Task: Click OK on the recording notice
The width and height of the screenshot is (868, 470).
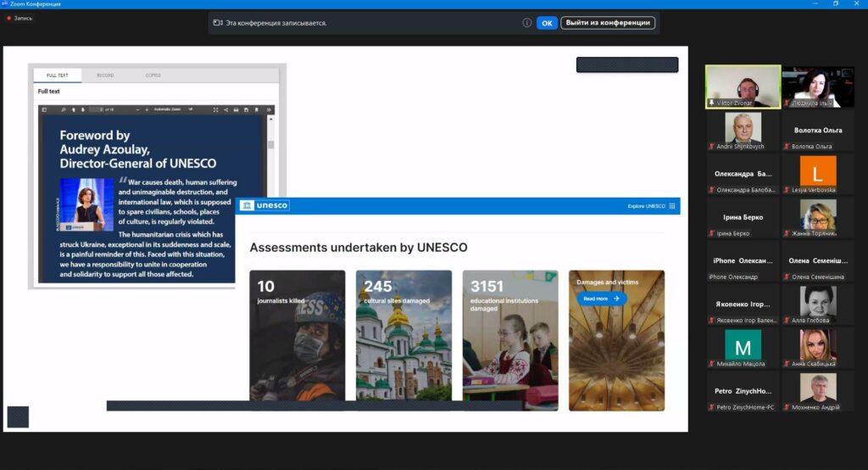Action: 547,23
